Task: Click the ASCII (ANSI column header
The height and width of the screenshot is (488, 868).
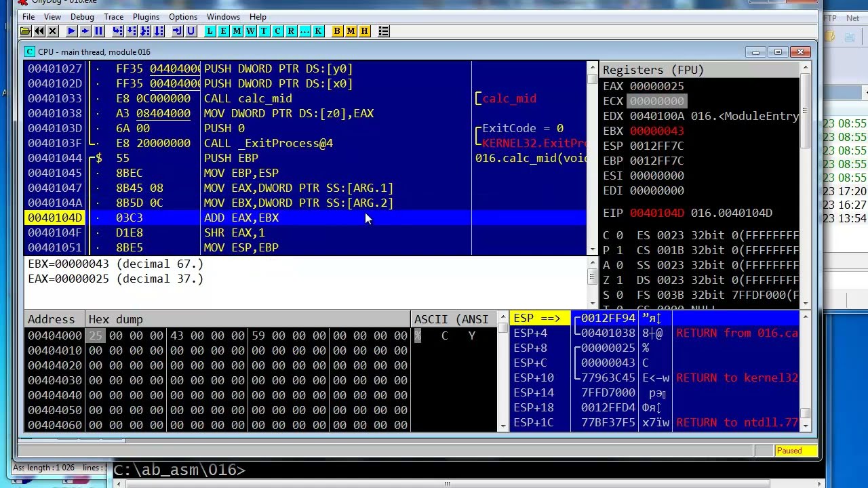Action: pos(454,319)
